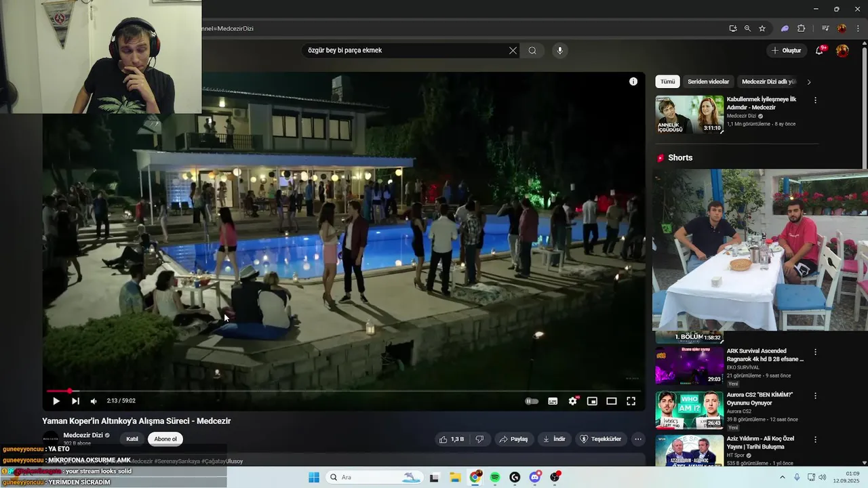
Task: Open zoom control in address bar
Action: pos(747,28)
